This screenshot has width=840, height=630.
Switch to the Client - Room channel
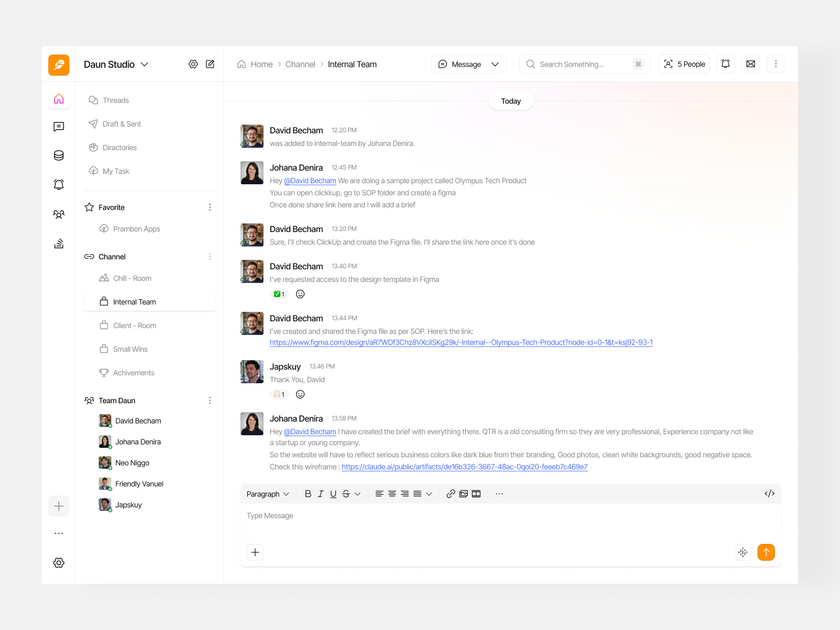coord(134,325)
